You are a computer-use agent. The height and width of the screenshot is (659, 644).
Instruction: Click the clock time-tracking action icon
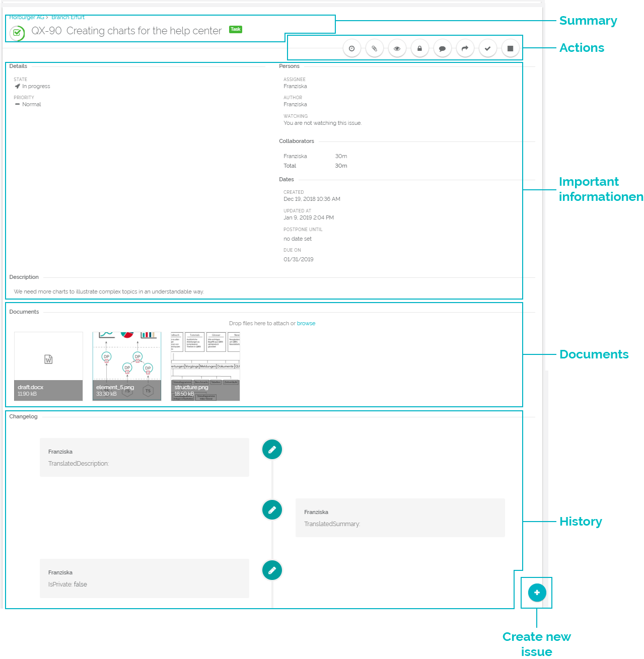pyautogui.click(x=351, y=48)
